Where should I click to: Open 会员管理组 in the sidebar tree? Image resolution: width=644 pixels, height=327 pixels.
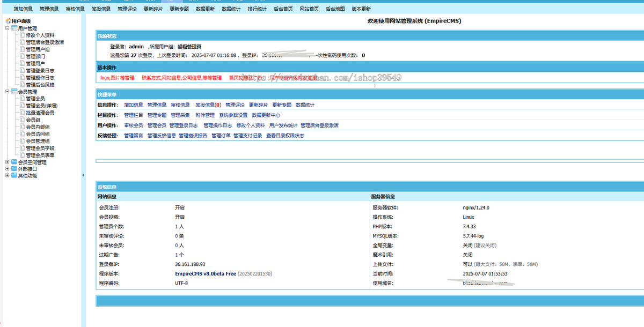38,141
